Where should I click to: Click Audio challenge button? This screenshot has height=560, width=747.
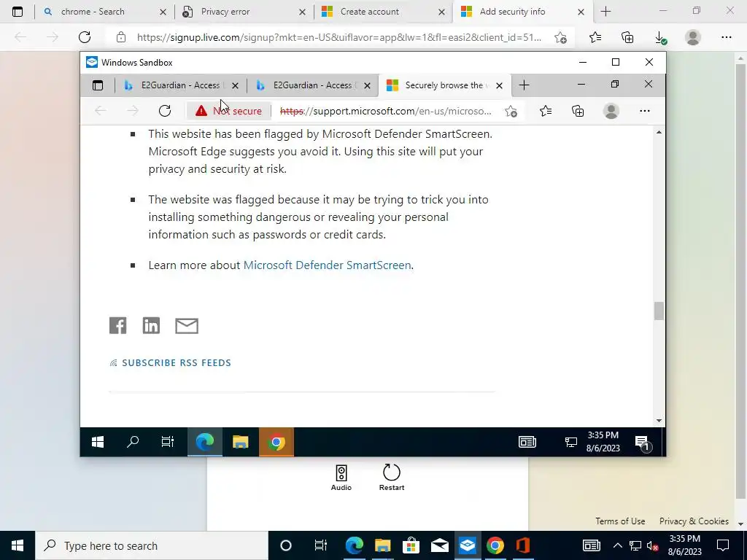(x=341, y=478)
